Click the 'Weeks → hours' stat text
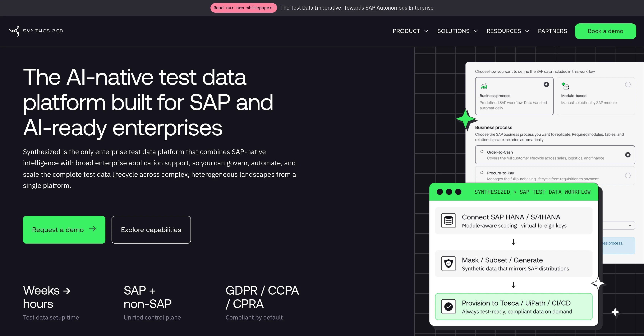The width and height of the screenshot is (644, 336). click(47, 297)
